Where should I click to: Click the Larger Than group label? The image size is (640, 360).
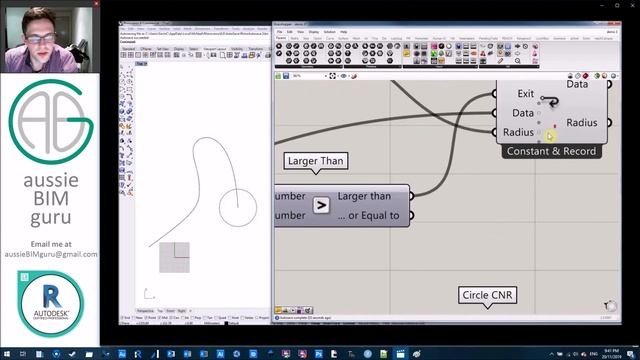click(x=316, y=161)
